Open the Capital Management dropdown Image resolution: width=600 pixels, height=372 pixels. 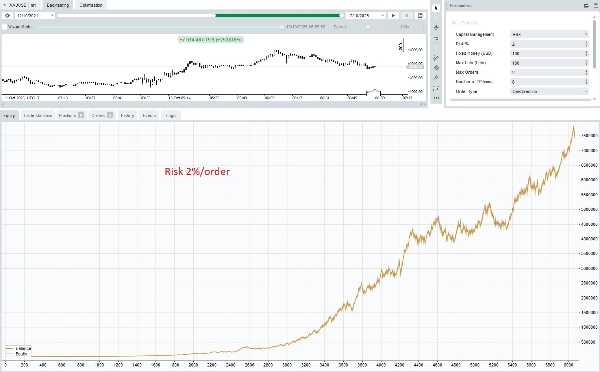click(549, 34)
